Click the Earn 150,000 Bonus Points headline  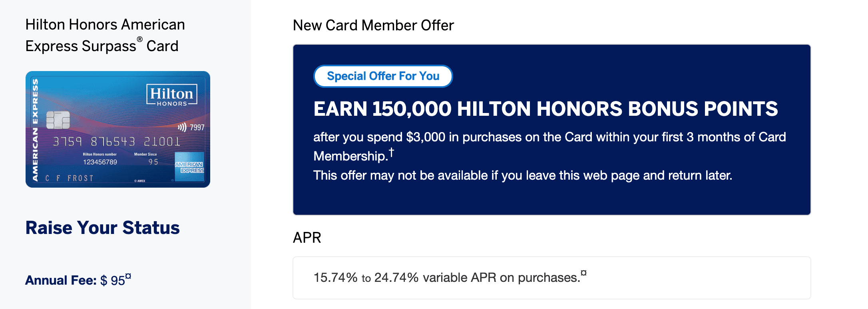545,109
